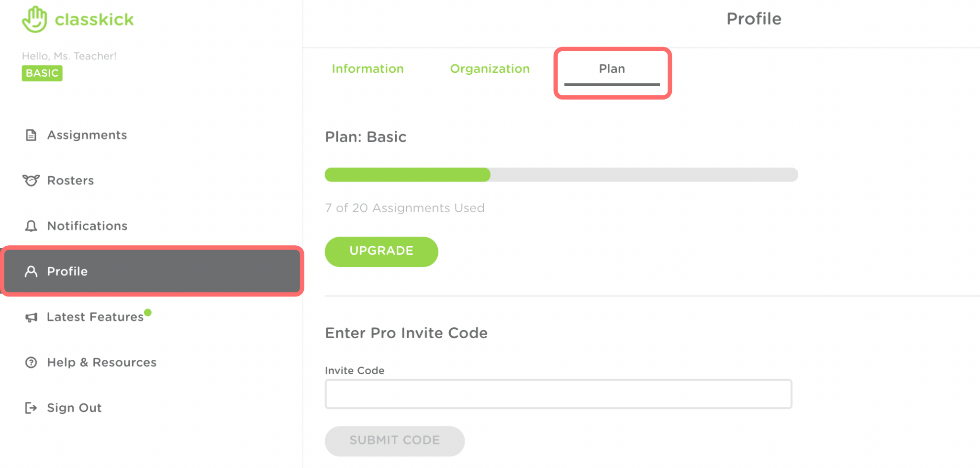Go to Help & Resources page
Viewport: 980px width, 468px height.
point(101,363)
